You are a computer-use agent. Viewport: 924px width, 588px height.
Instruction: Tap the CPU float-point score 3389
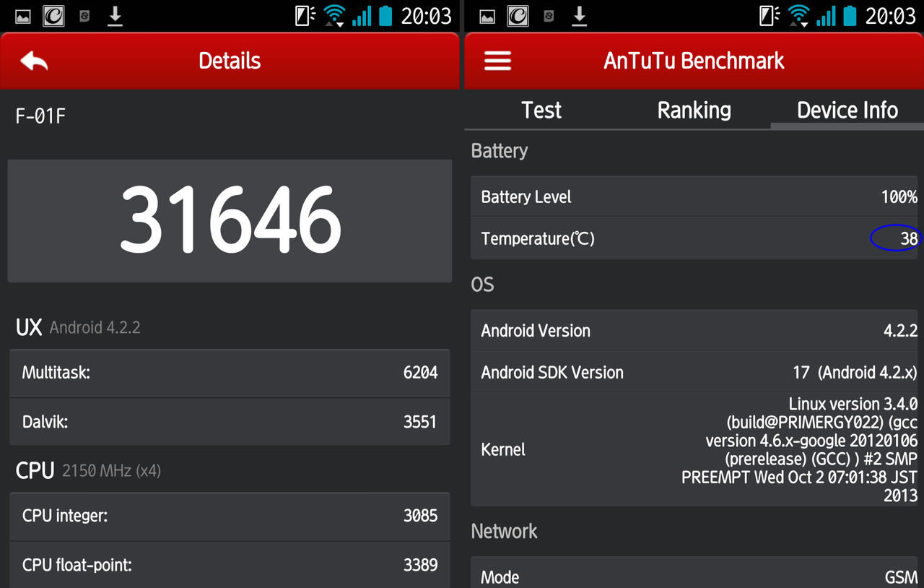point(420,565)
